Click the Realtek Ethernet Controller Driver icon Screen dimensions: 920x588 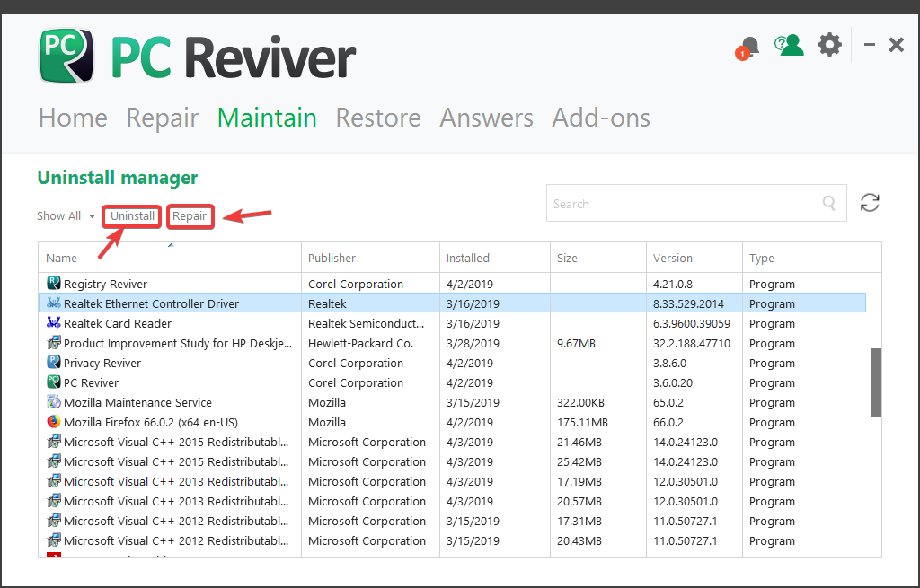[53, 303]
